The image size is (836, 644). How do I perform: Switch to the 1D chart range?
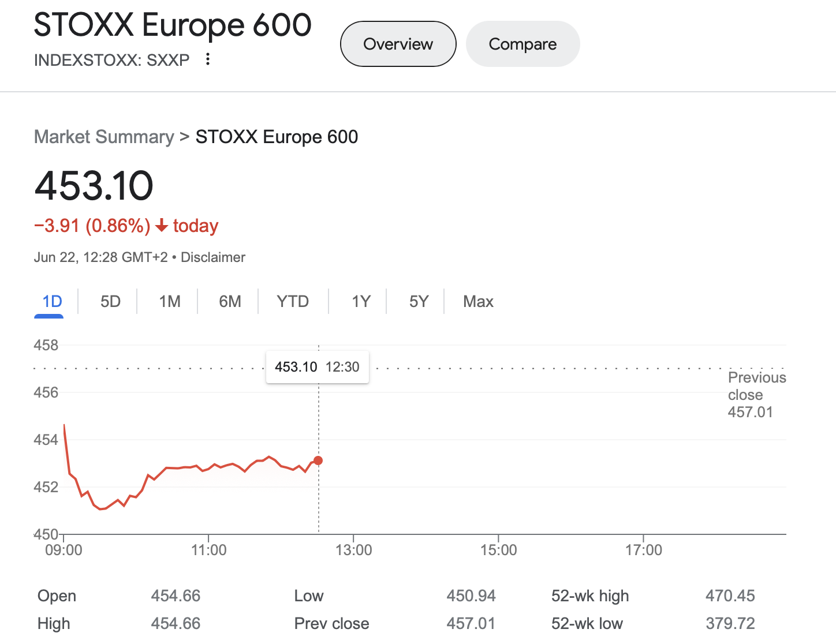(52, 301)
